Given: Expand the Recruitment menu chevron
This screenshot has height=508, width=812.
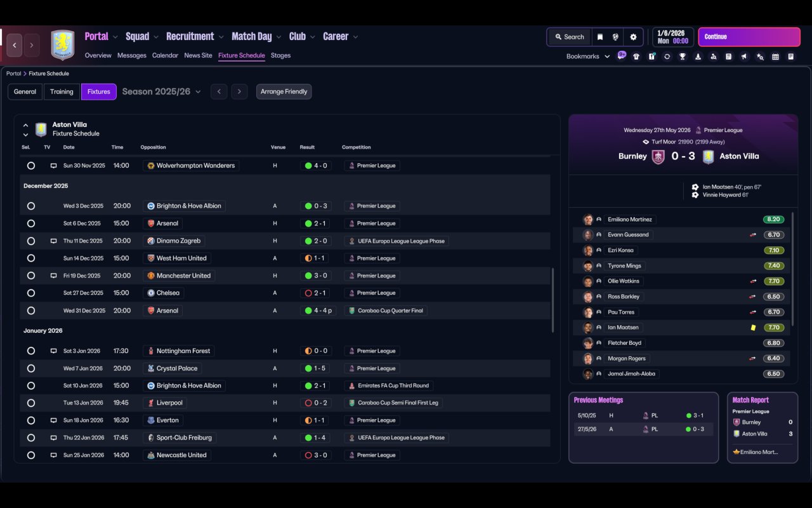Looking at the screenshot, I should [221, 37].
